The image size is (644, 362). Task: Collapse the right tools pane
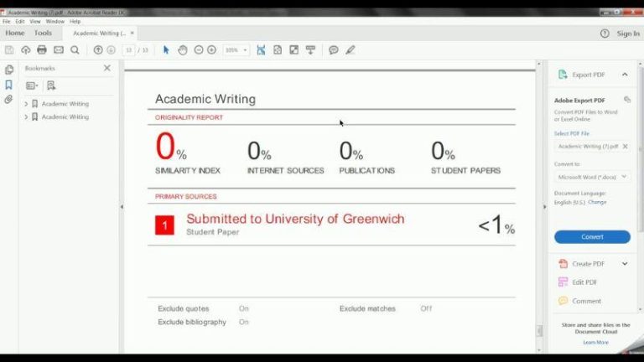pyautogui.click(x=544, y=207)
